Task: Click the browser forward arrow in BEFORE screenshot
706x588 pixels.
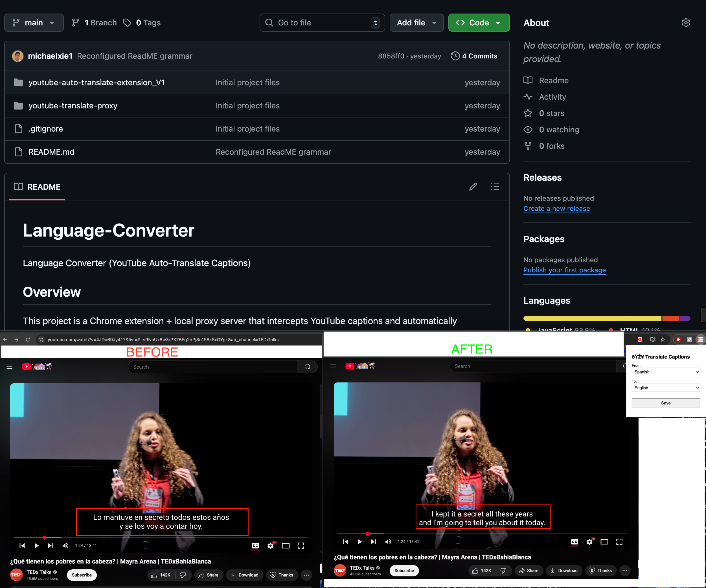Action: click(x=16, y=340)
